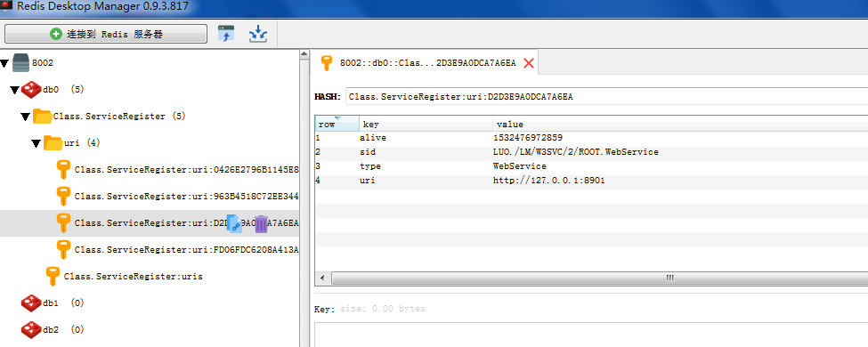Click the Key editor text area
The height and width of the screenshot is (347, 868).
(591, 335)
